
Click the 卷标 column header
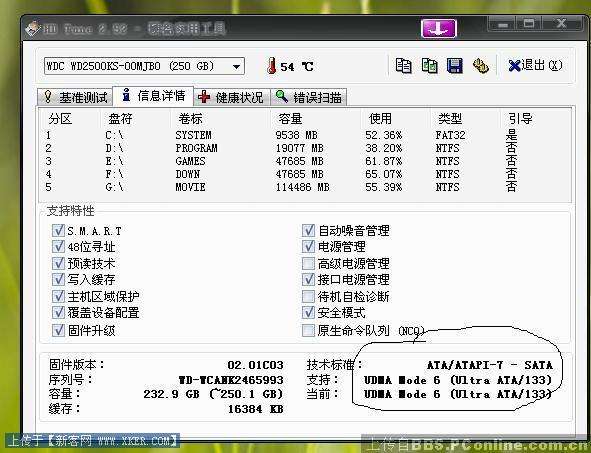(x=190, y=119)
